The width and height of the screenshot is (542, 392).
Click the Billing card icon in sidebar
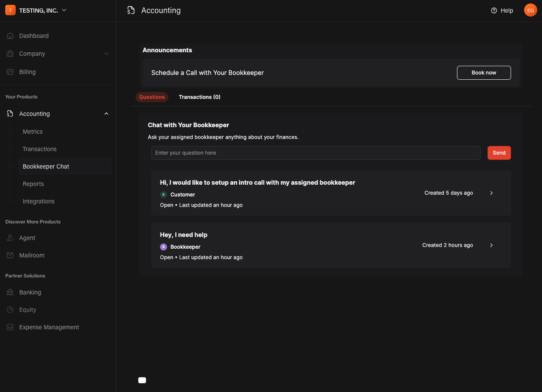click(10, 72)
